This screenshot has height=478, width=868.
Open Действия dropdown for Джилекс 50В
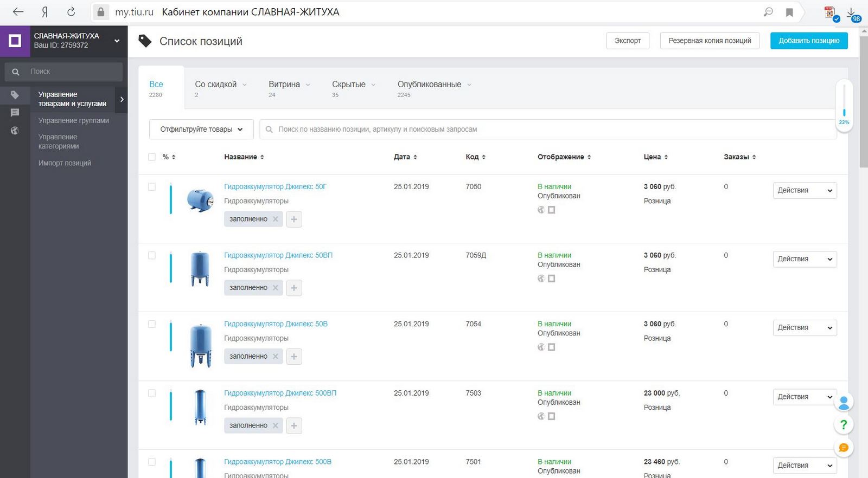click(805, 328)
